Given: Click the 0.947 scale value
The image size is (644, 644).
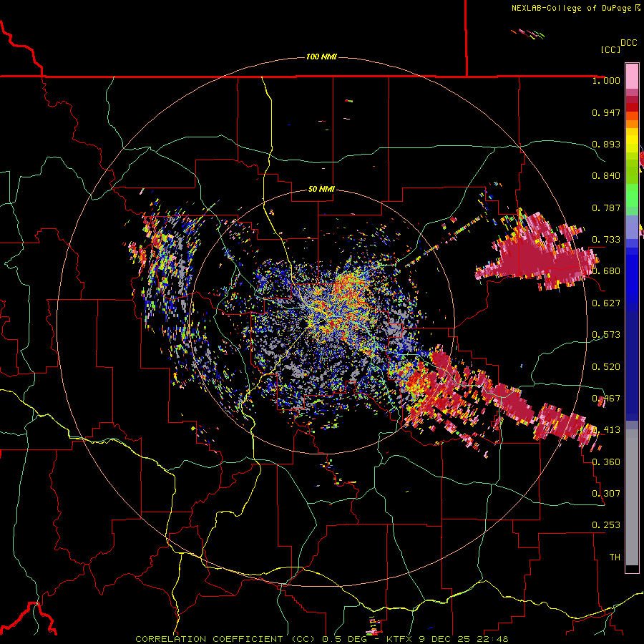Looking at the screenshot, I should click(x=606, y=112).
